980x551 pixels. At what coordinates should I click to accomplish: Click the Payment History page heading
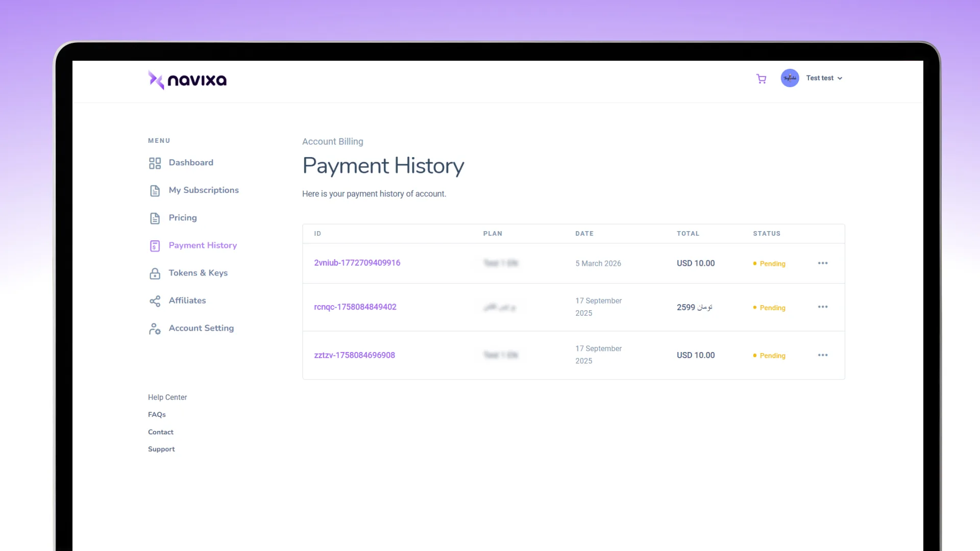click(x=383, y=166)
